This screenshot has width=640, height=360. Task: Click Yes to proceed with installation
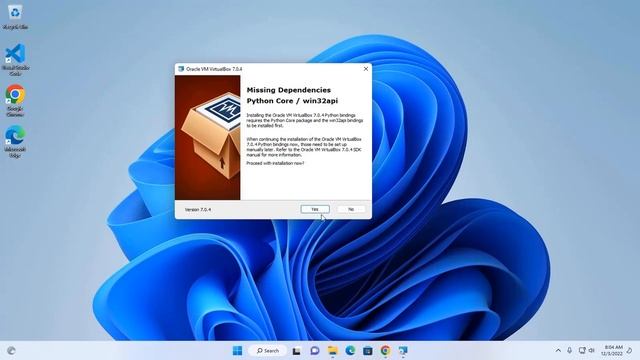click(x=315, y=209)
